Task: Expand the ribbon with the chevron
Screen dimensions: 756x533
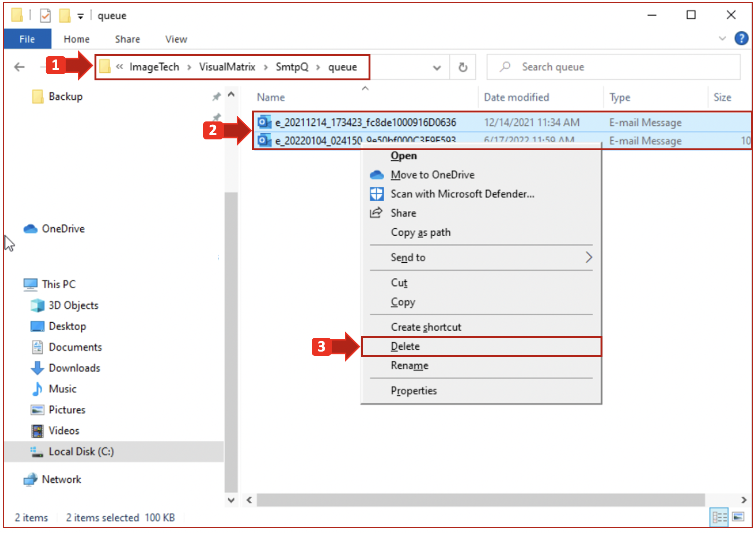Action: tap(722, 38)
